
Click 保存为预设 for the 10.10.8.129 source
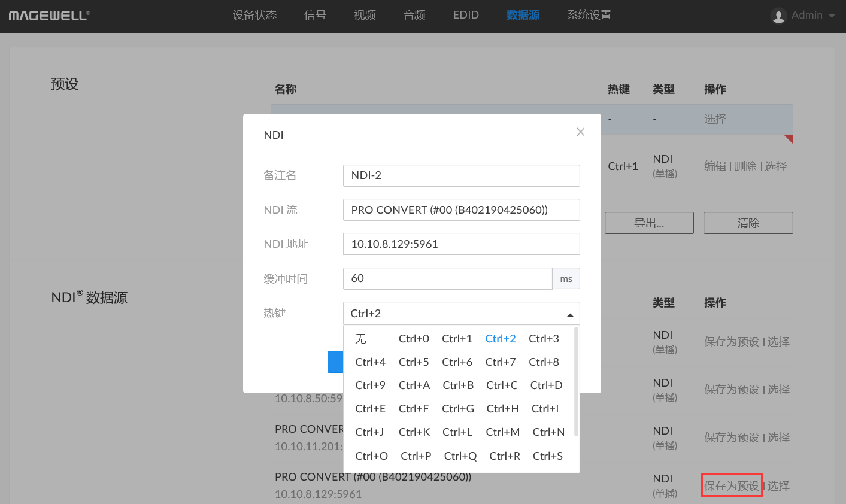[x=731, y=485]
